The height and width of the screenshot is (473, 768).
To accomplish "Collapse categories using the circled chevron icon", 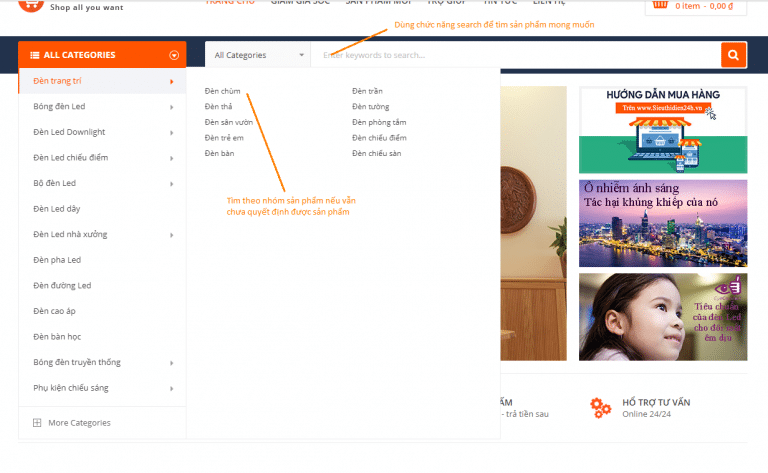I will [174, 55].
